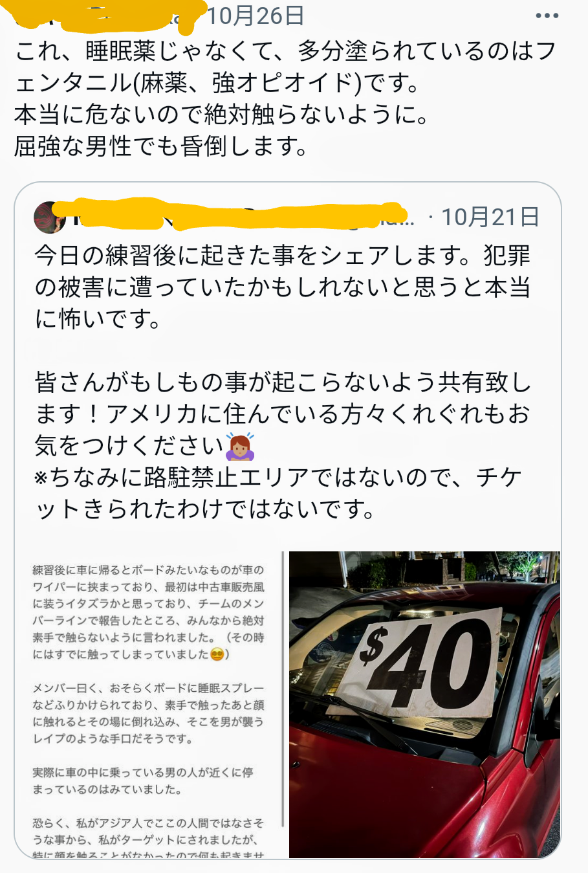Open the red car $40 photo
The width and height of the screenshot is (588, 873).
pos(424,705)
